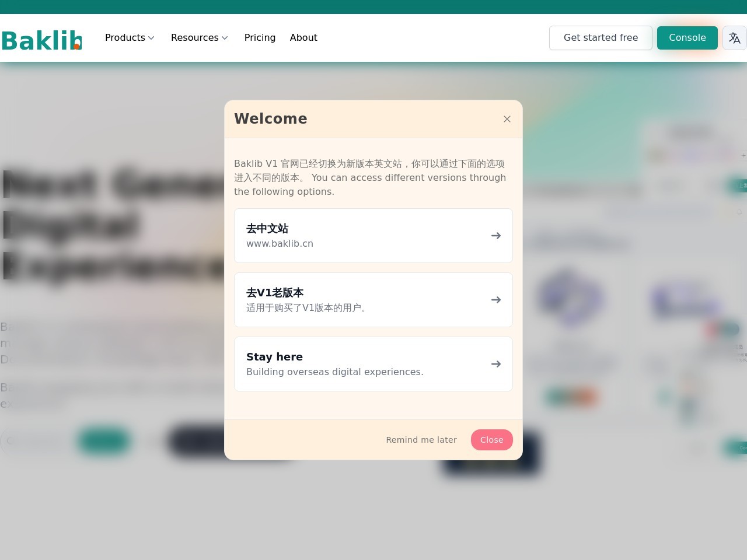
Task: Open the Console button
Action: pyautogui.click(x=687, y=38)
